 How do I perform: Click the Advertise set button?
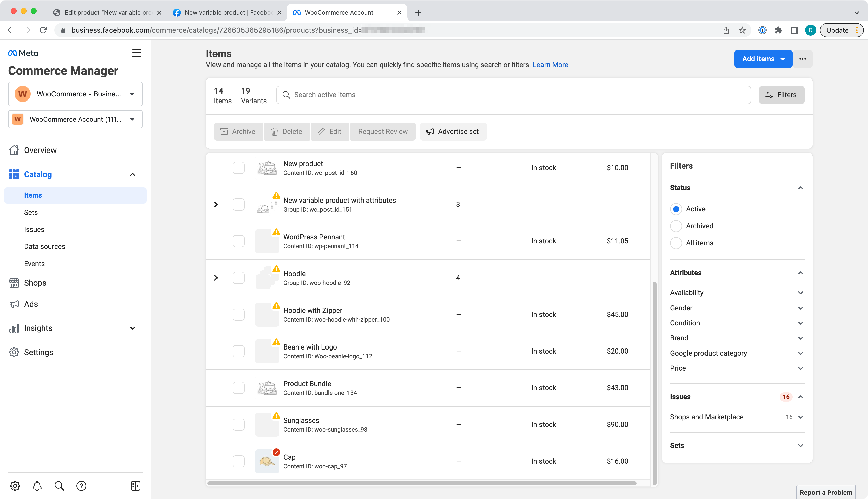[453, 132]
